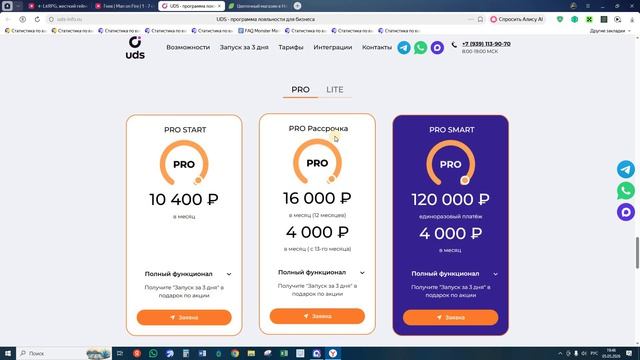Reload the page with refresh icon
This screenshot has width=640, height=360.
click(x=37, y=19)
